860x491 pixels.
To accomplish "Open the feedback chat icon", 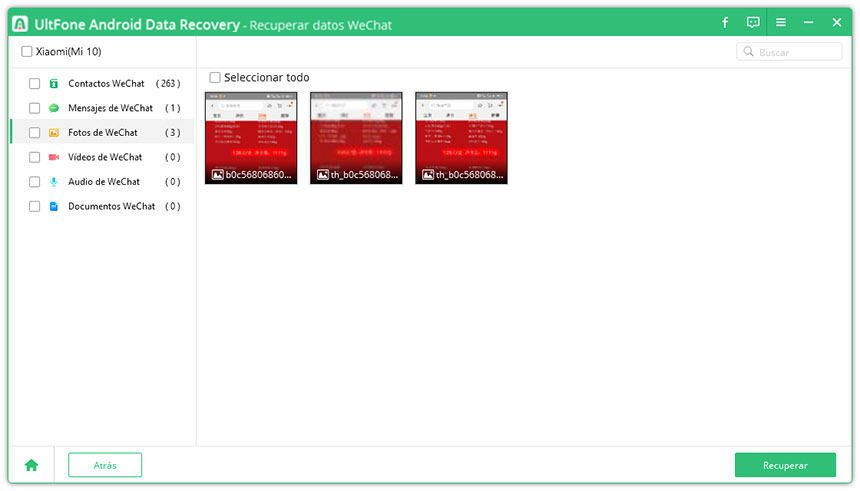I will coord(753,22).
